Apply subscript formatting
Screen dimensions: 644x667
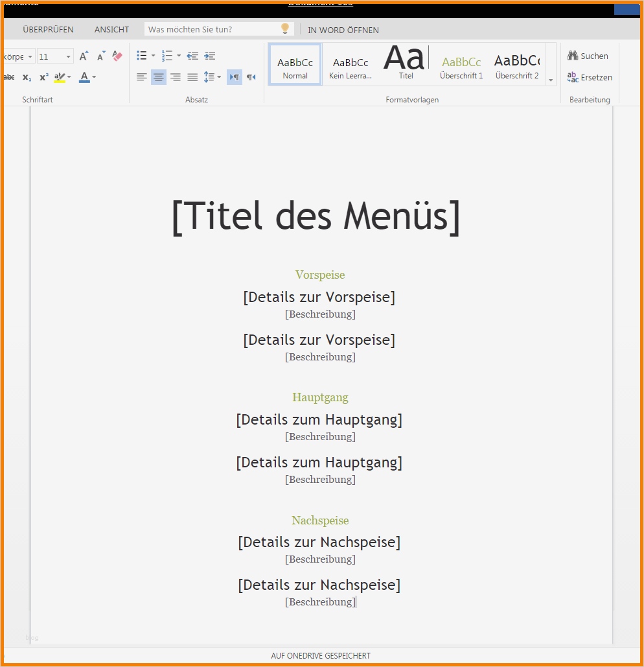27,77
